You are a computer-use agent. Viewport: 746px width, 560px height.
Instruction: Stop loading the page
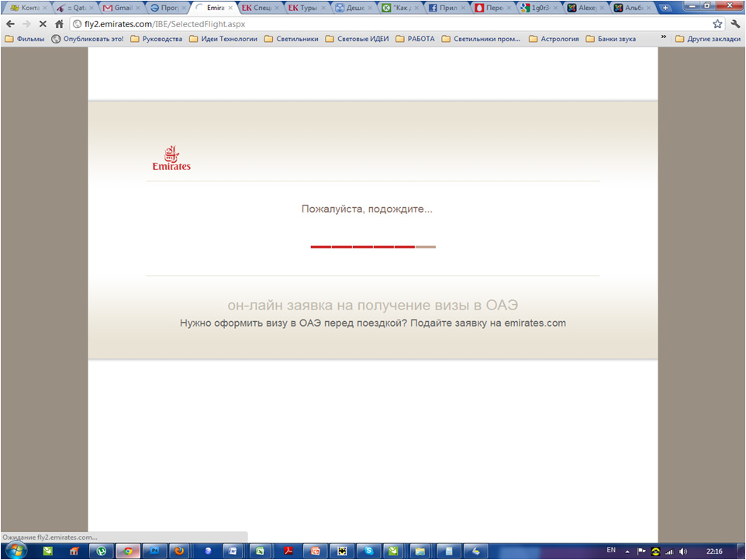click(43, 24)
